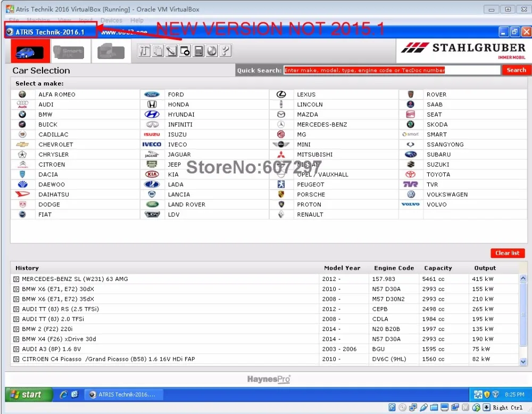Select PORSCHE in the make list
Screen dimensions: 532x414
click(311, 194)
